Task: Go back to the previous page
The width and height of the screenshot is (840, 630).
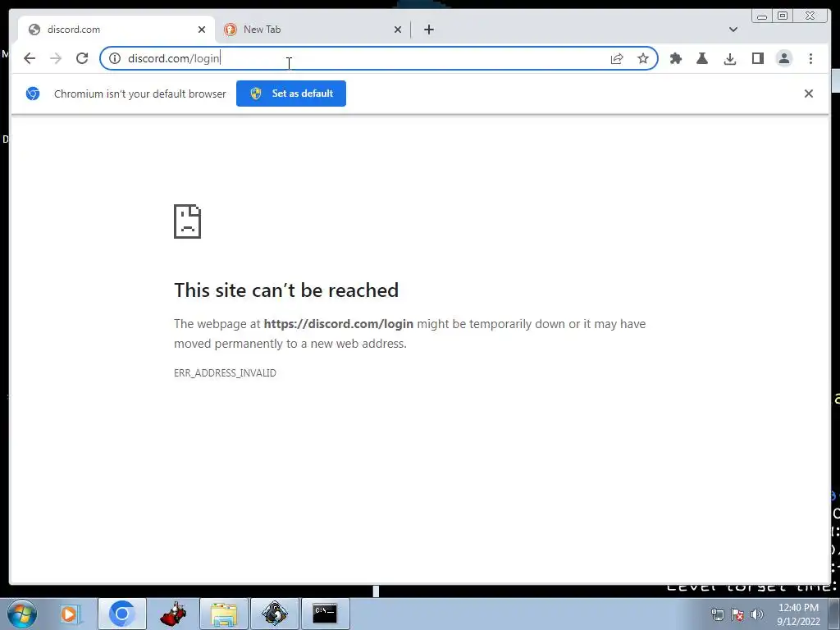Action: [x=30, y=58]
